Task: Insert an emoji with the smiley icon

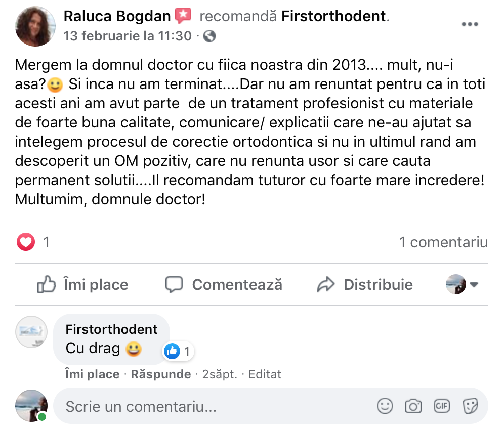Action: [x=385, y=406]
